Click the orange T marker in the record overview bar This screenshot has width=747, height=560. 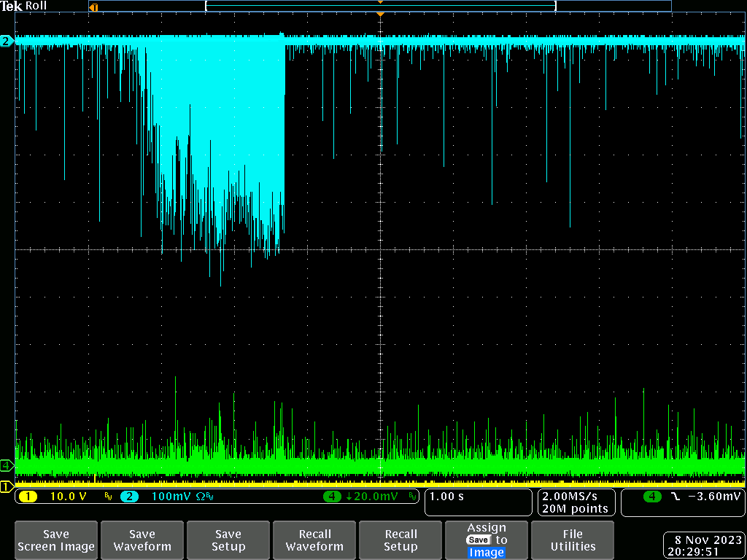pyautogui.click(x=93, y=7)
